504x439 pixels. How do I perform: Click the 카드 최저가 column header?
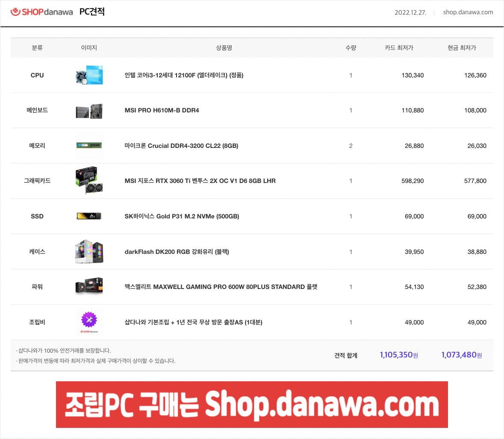tap(399, 47)
